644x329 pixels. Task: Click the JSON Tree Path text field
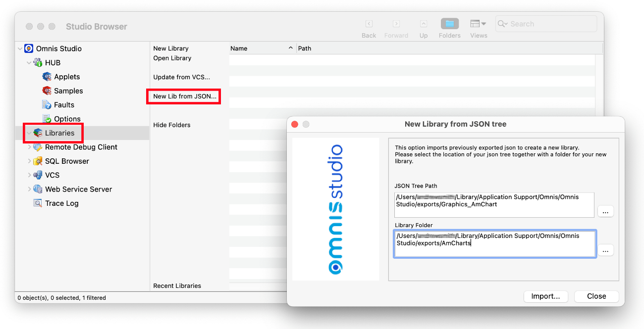494,205
